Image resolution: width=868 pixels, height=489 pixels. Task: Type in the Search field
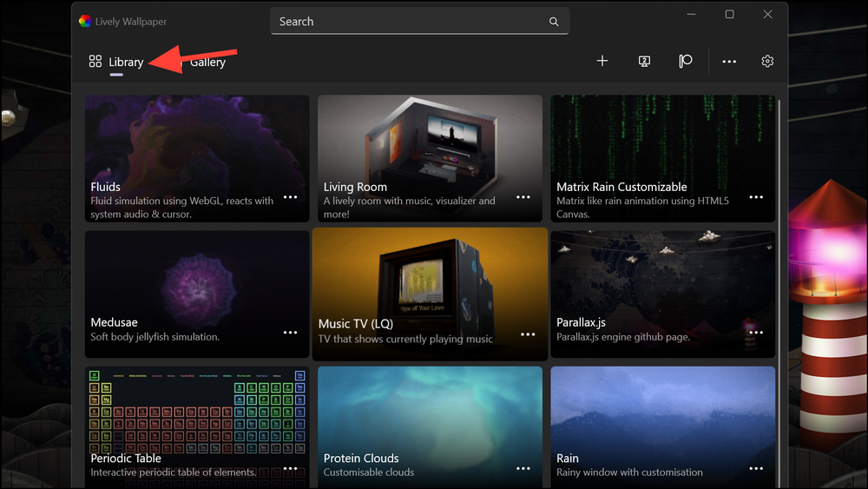pos(408,22)
